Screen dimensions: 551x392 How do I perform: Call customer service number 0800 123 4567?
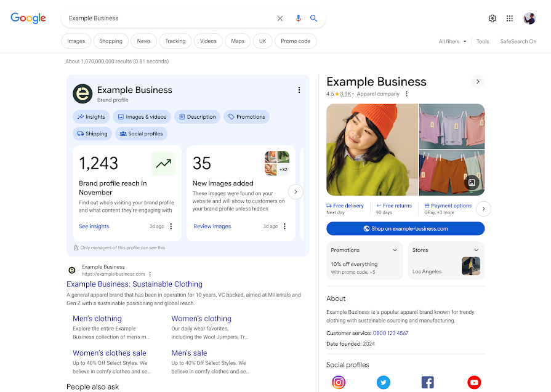[390, 334]
